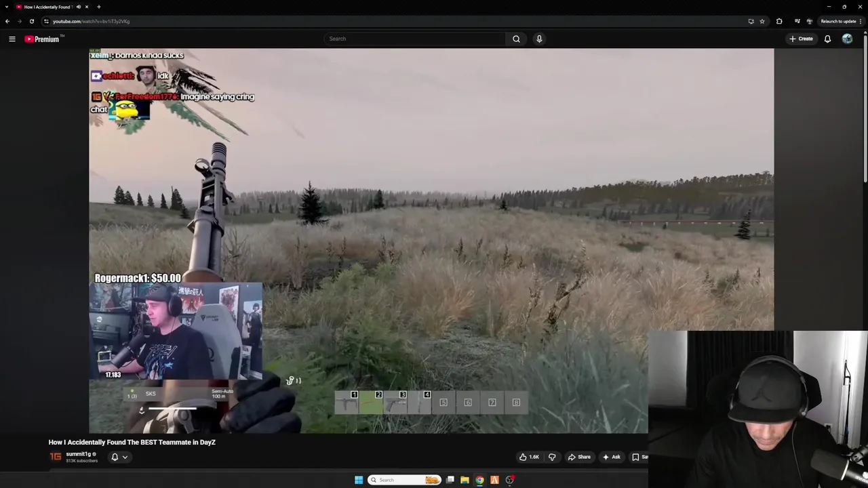Dislike the video

(x=552, y=457)
